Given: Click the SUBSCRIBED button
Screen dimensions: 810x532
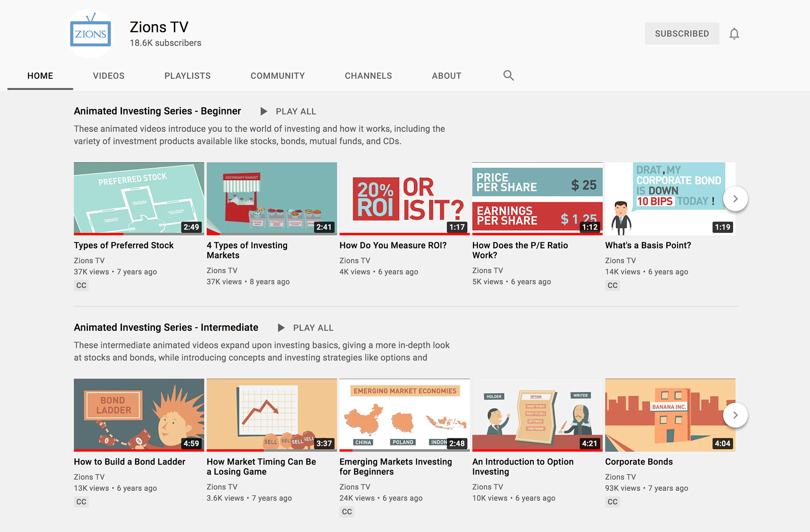Looking at the screenshot, I should pos(682,33).
